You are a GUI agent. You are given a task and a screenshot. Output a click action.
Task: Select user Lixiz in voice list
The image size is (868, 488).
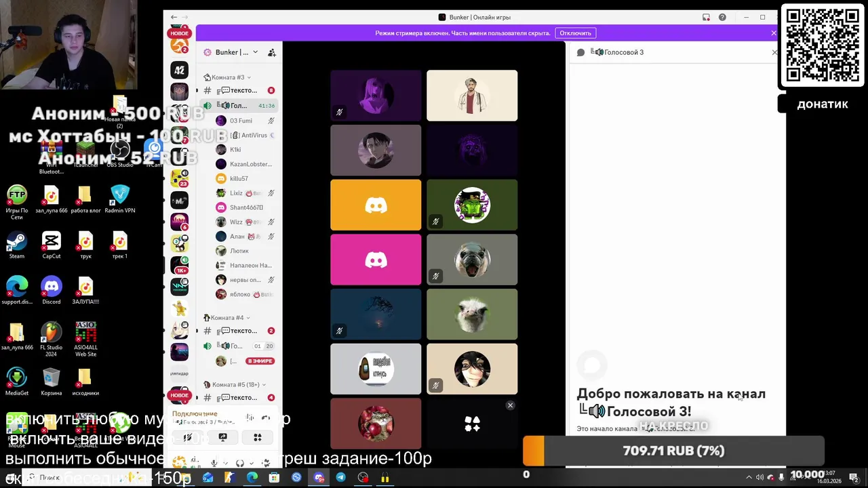(245, 193)
